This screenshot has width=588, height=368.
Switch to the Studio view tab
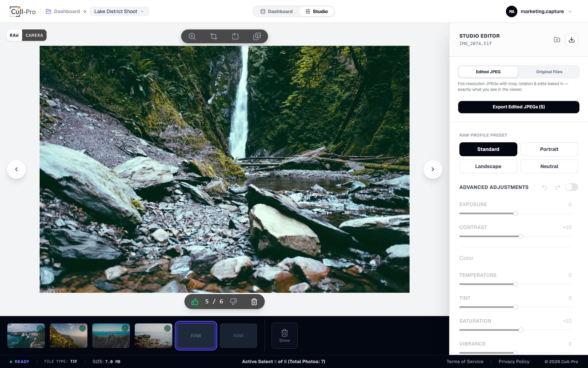pyautogui.click(x=316, y=11)
